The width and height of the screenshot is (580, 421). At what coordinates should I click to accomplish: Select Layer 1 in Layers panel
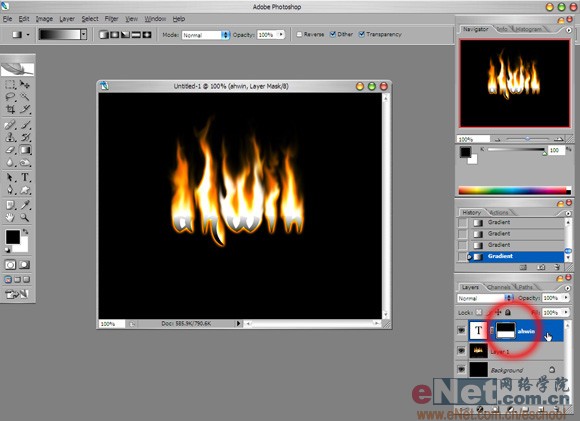[x=516, y=351]
